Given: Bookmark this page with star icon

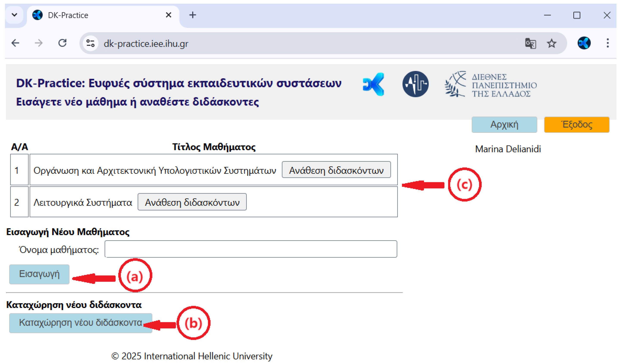Looking at the screenshot, I should pos(552,44).
